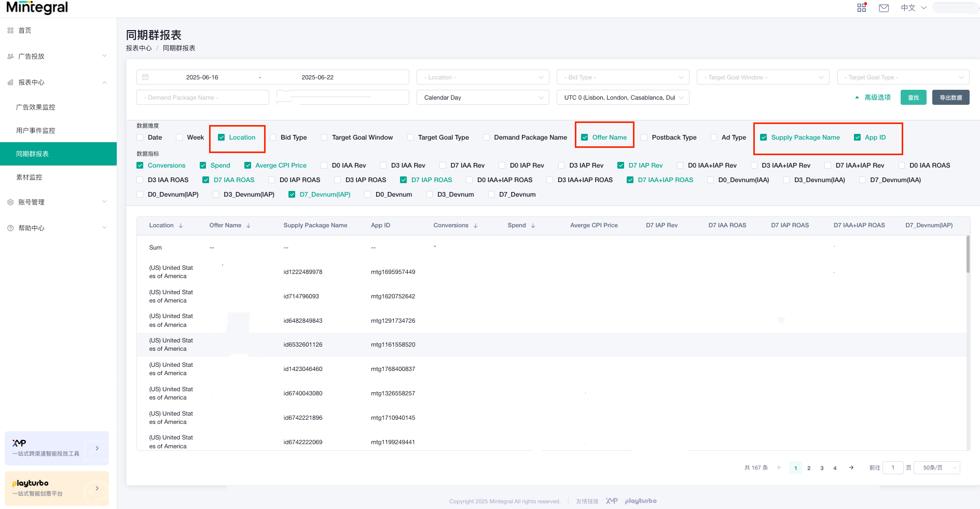
Task: Sort by Offer Name column arrow
Action: 249,226
